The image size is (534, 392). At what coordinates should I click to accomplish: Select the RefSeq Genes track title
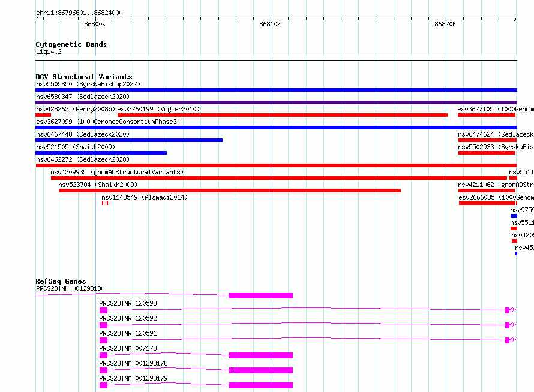(61, 281)
